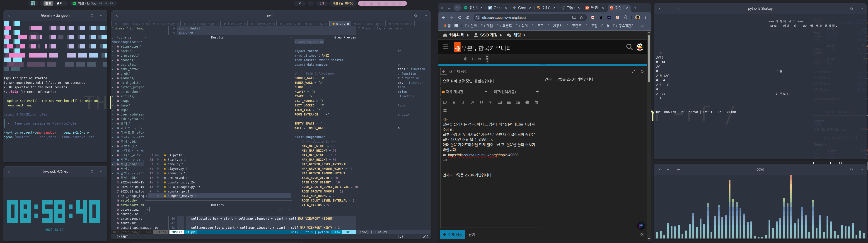Switch to the constants.py nvim tab
Image resolution: width=868 pixels, height=243 pixels.
pos(368,24)
